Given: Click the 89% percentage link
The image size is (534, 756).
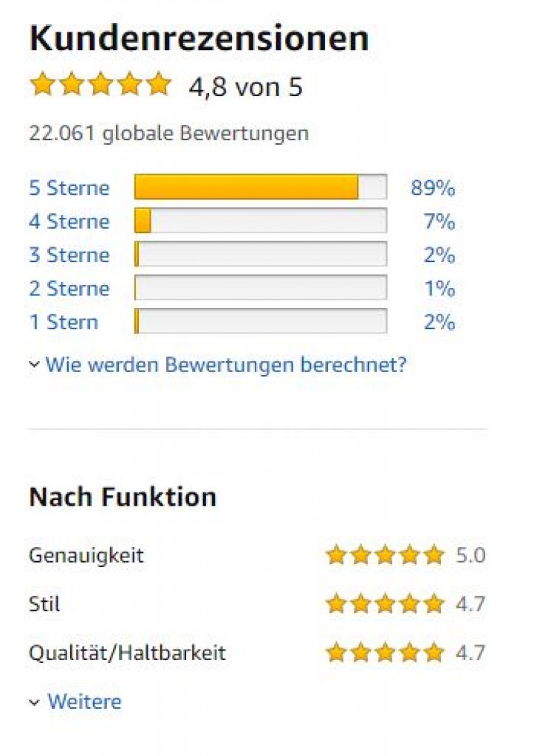Looking at the screenshot, I should (x=433, y=188).
